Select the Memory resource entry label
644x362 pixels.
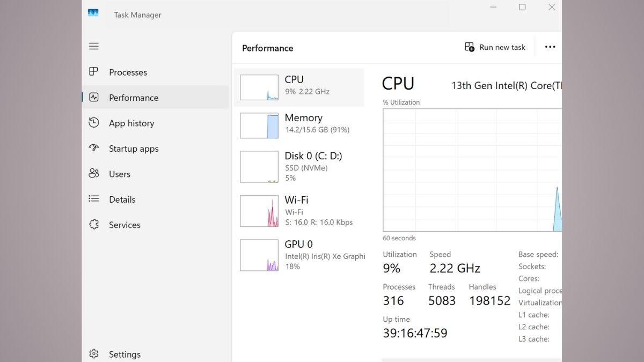coord(303,118)
